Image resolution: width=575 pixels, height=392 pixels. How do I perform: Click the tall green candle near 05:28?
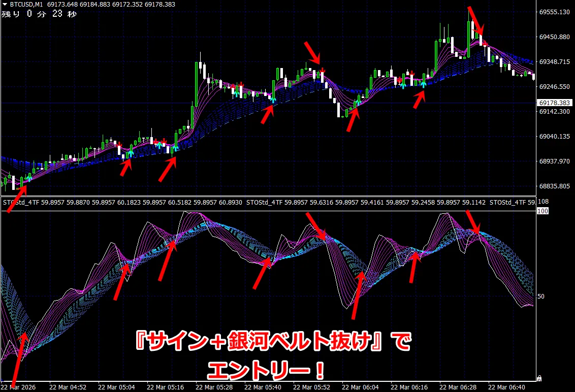(196, 84)
